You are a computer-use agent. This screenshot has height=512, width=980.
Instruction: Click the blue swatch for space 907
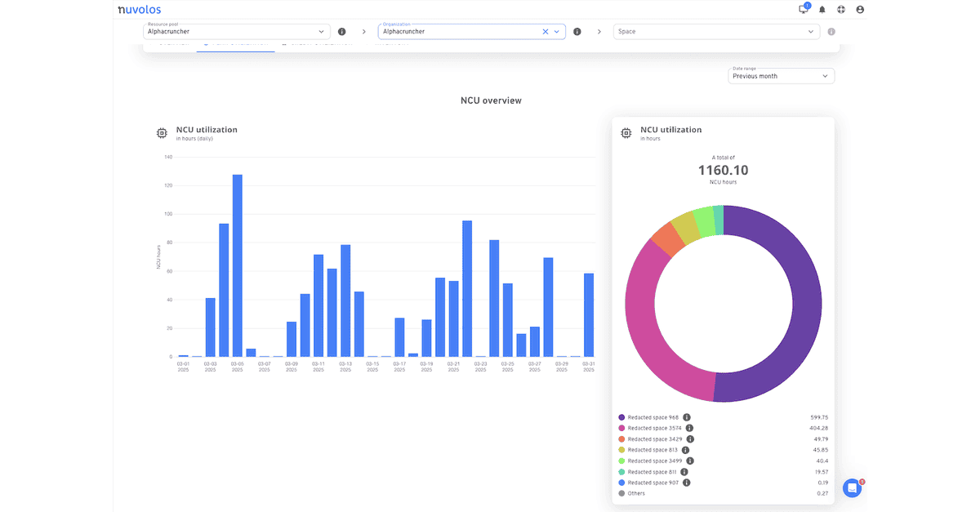[x=621, y=483]
